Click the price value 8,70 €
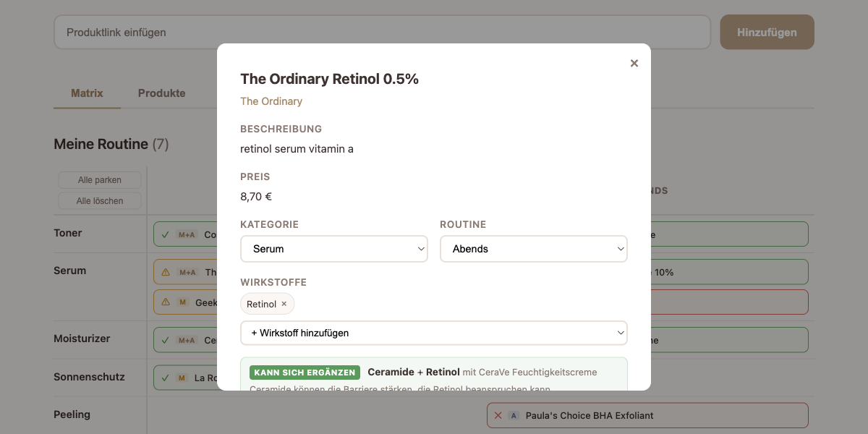Viewport: 868px width, 434px height. point(256,196)
